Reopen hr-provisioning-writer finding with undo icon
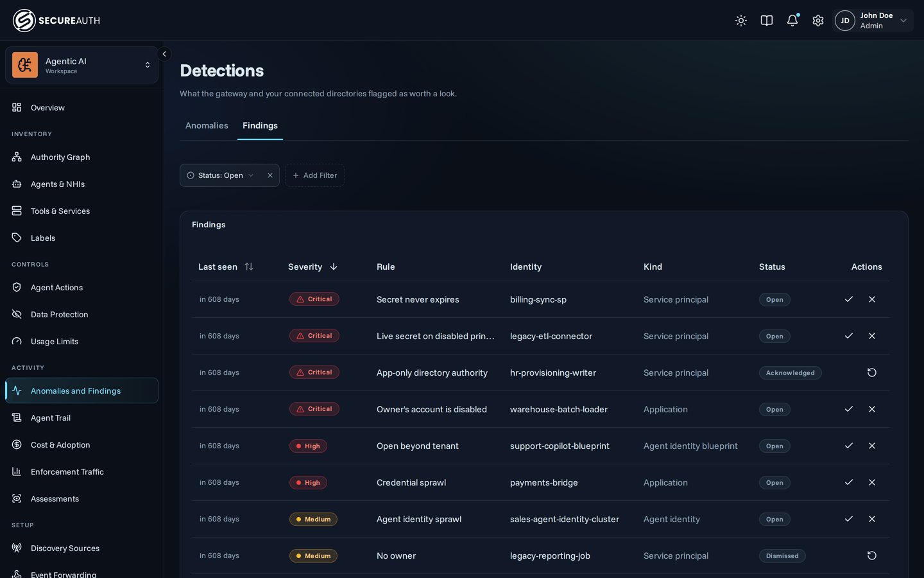 tap(872, 372)
